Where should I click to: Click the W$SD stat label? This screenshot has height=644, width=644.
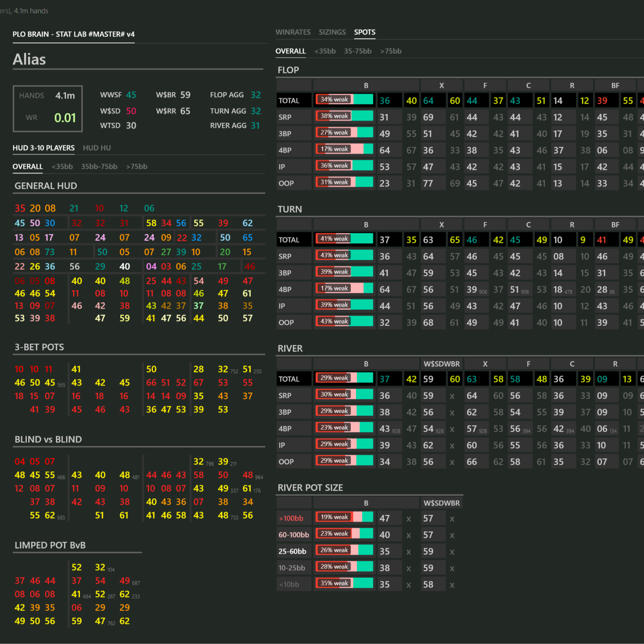pos(110,111)
